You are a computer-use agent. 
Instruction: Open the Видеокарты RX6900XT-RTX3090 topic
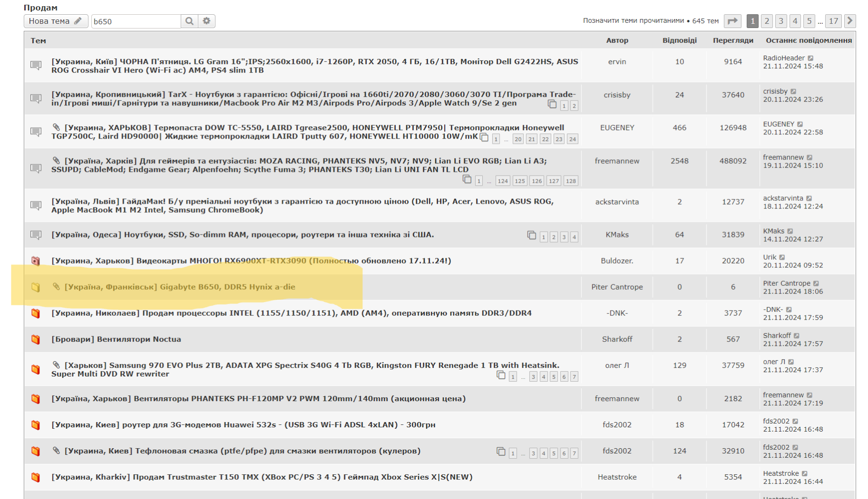click(251, 261)
